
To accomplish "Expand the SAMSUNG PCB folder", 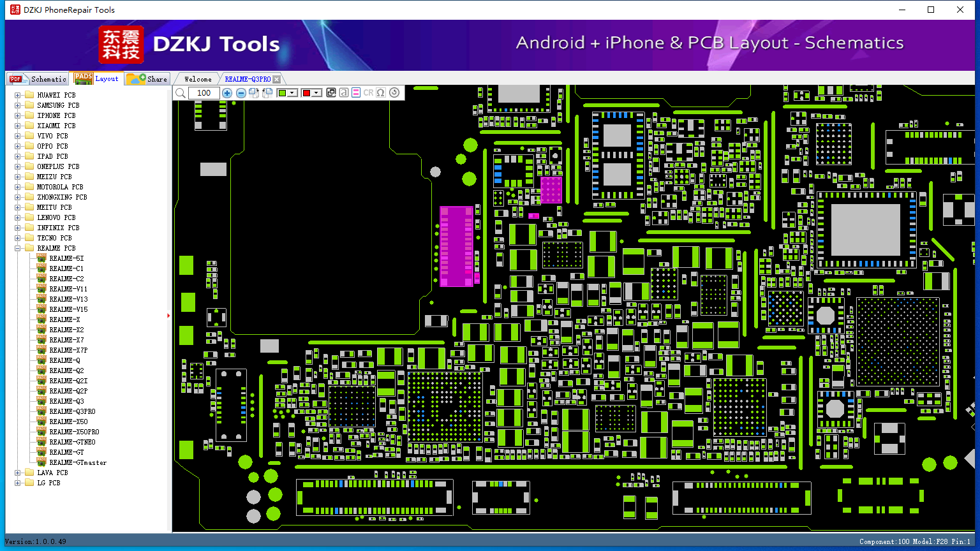I will pos(18,105).
